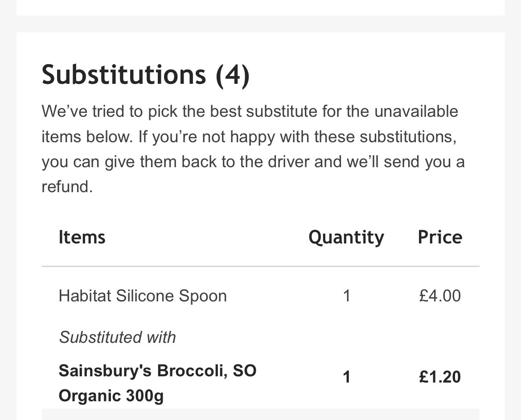Click 'items below' text in the paragraph
This screenshot has width=521, height=420.
click(86, 136)
